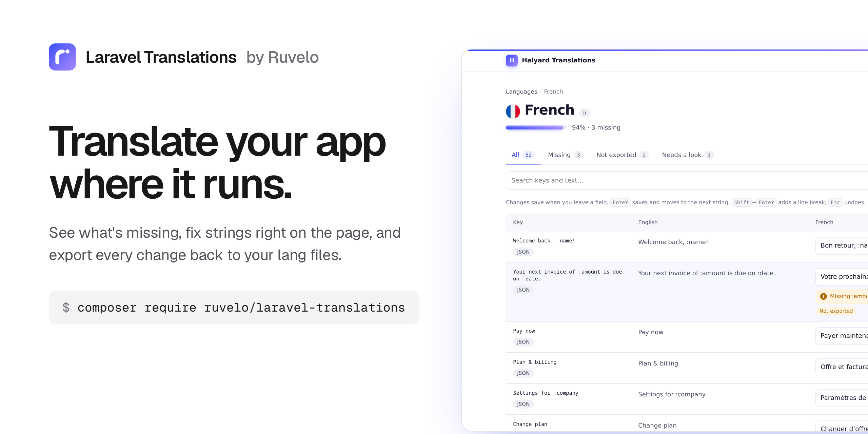Click the Ruvelo logo icon
868x434 pixels.
coord(62,57)
